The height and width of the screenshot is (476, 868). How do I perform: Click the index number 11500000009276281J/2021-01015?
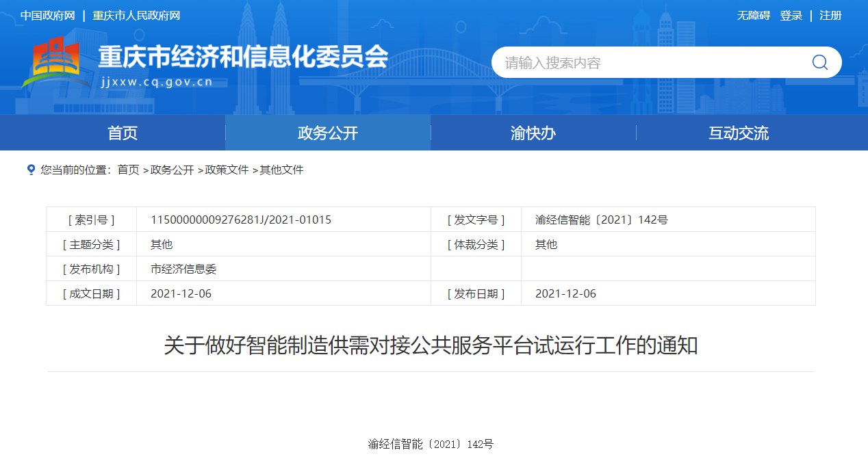pyautogui.click(x=241, y=220)
